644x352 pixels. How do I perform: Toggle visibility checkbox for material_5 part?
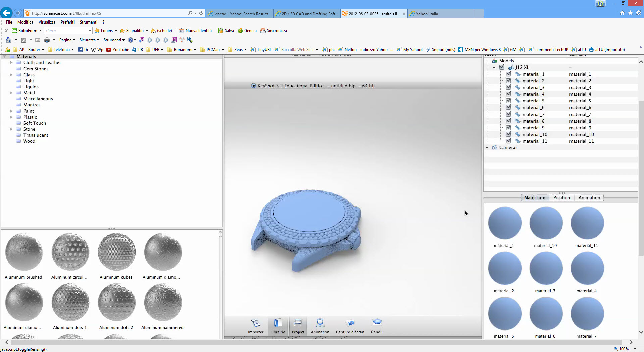tap(508, 101)
